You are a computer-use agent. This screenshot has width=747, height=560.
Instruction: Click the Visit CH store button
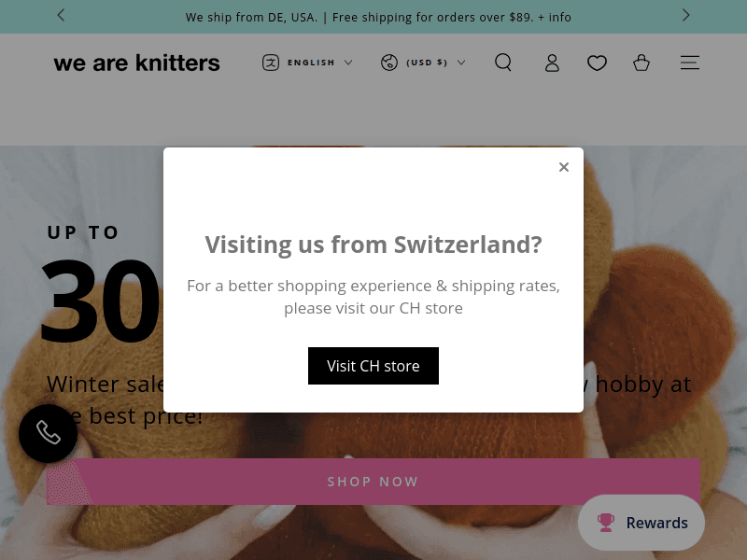[x=373, y=365]
